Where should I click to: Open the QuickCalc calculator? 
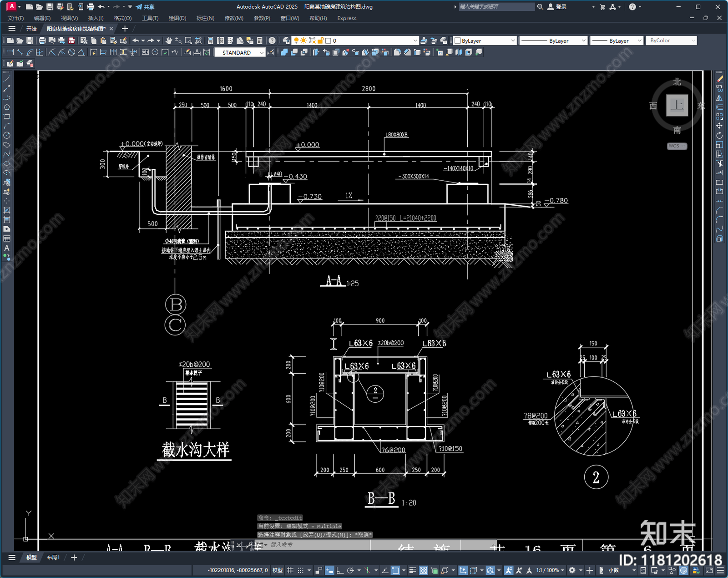point(260,41)
